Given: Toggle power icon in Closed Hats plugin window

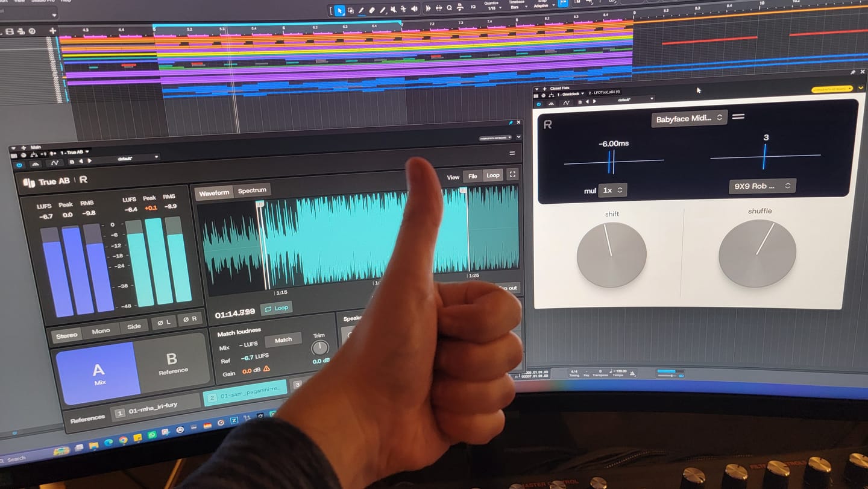Looking at the screenshot, I should coord(539,104).
